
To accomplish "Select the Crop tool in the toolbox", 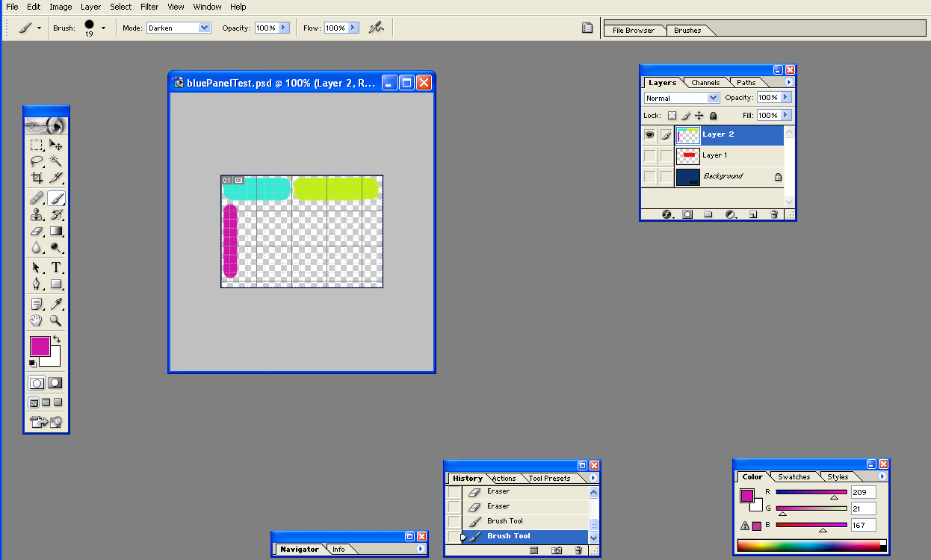I will [x=37, y=178].
